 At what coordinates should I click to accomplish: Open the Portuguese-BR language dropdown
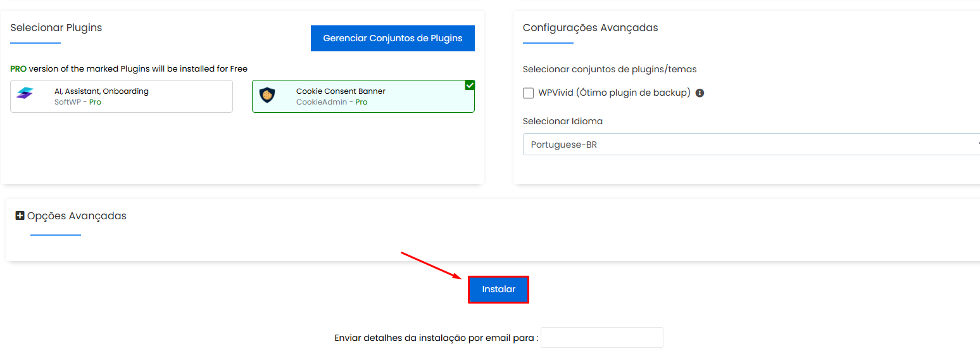(750, 144)
